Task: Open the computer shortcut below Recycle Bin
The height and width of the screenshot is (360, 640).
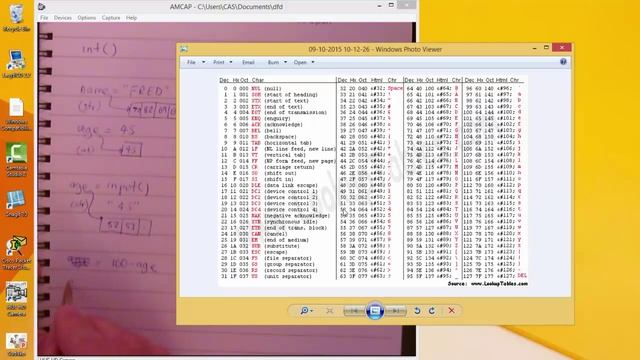Action: [16, 63]
